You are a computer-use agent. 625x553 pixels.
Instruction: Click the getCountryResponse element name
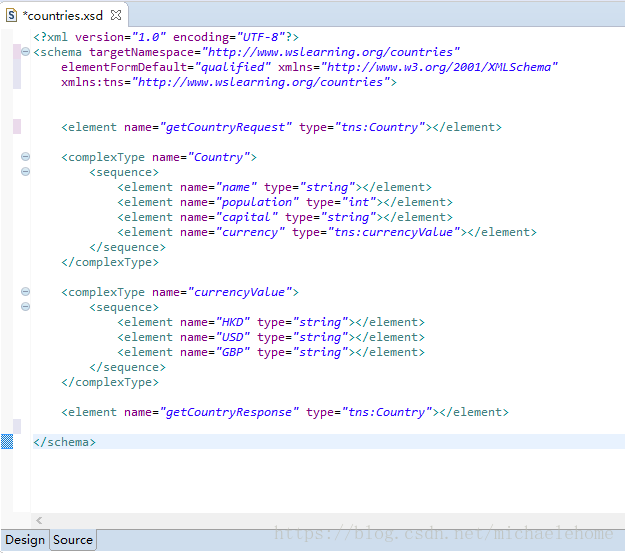(x=229, y=412)
